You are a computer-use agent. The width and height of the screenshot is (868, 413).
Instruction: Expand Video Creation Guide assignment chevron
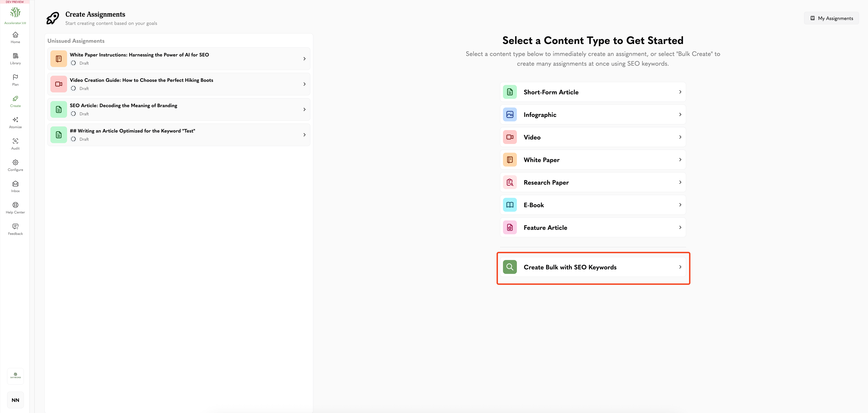coord(304,84)
